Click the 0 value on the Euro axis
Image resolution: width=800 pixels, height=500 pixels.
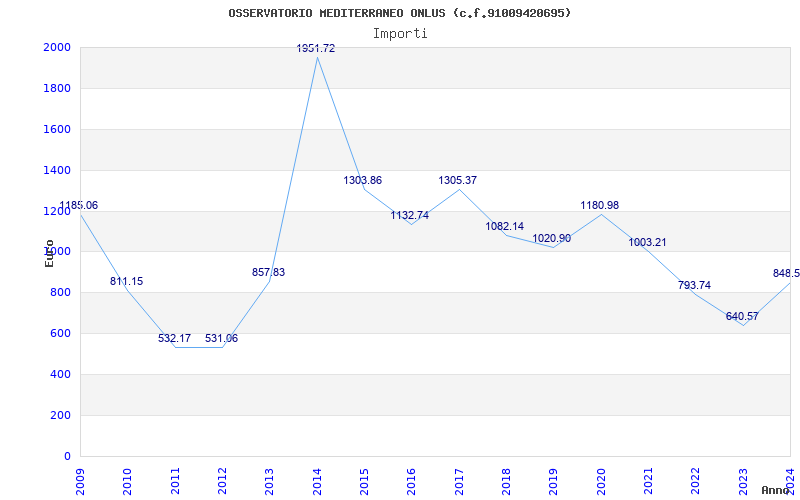(67, 456)
